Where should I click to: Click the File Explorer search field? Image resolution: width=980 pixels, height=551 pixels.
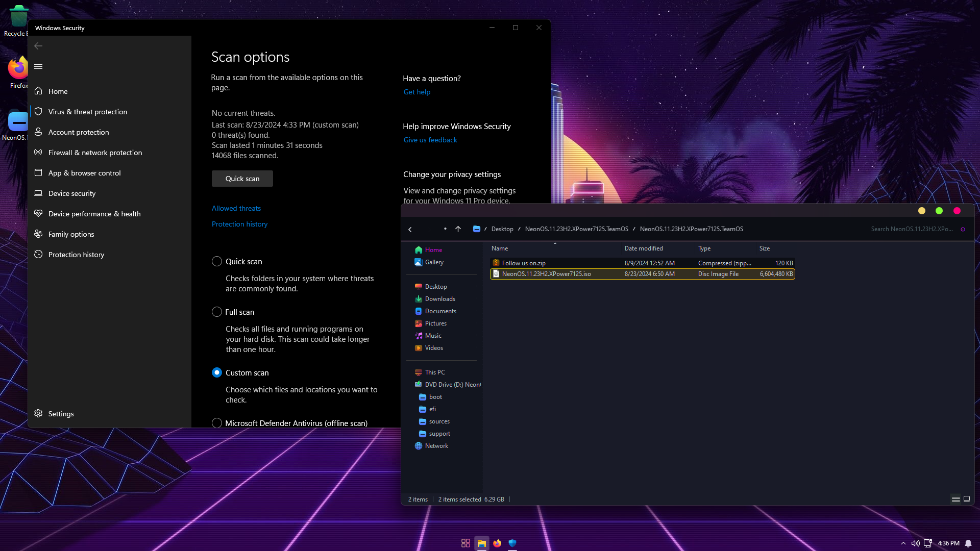click(x=912, y=229)
